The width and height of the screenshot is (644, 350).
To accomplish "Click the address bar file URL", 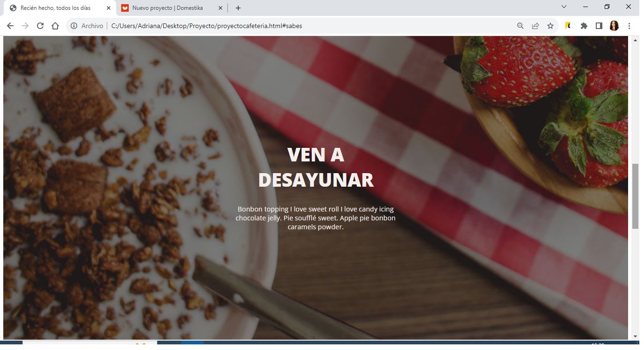I will tap(206, 26).
